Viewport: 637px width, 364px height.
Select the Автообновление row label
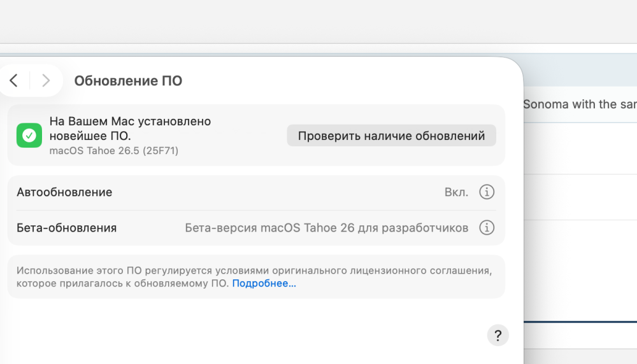click(64, 192)
